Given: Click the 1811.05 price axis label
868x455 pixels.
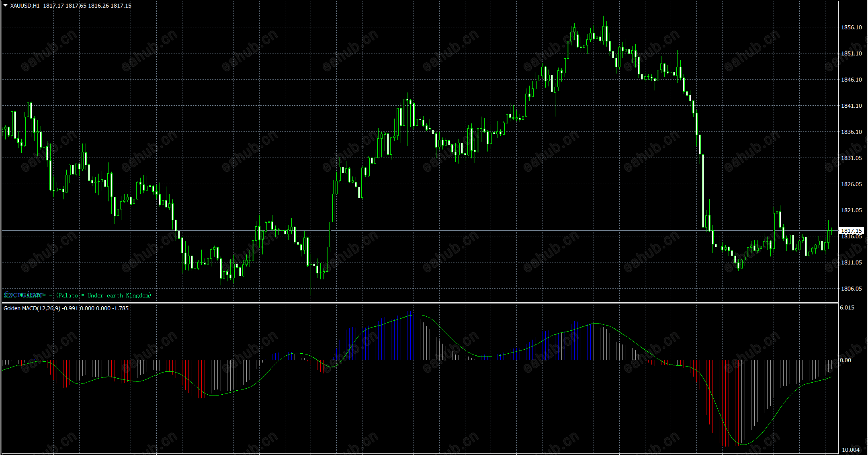Looking at the screenshot, I should point(851,262).
